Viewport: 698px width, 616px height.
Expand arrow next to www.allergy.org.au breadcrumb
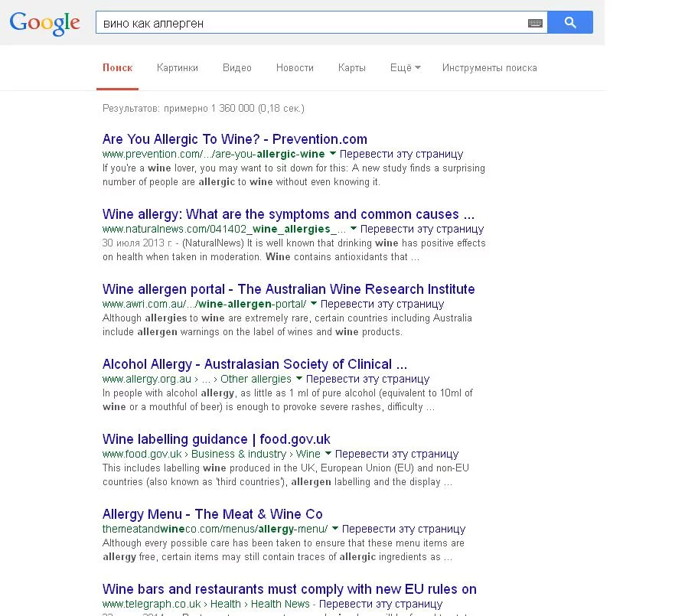(299, 378)
